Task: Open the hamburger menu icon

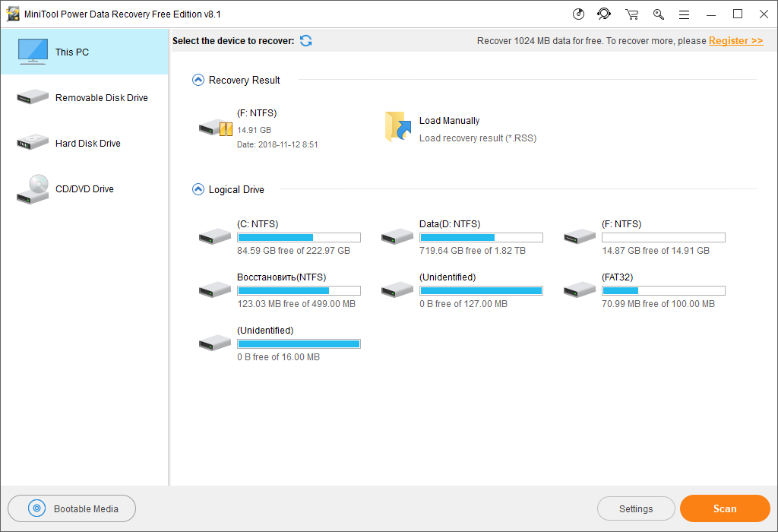Action: [x=685, y=15]
